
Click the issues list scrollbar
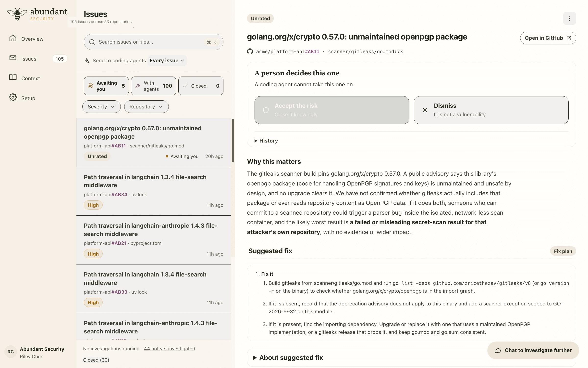(233, 141)
